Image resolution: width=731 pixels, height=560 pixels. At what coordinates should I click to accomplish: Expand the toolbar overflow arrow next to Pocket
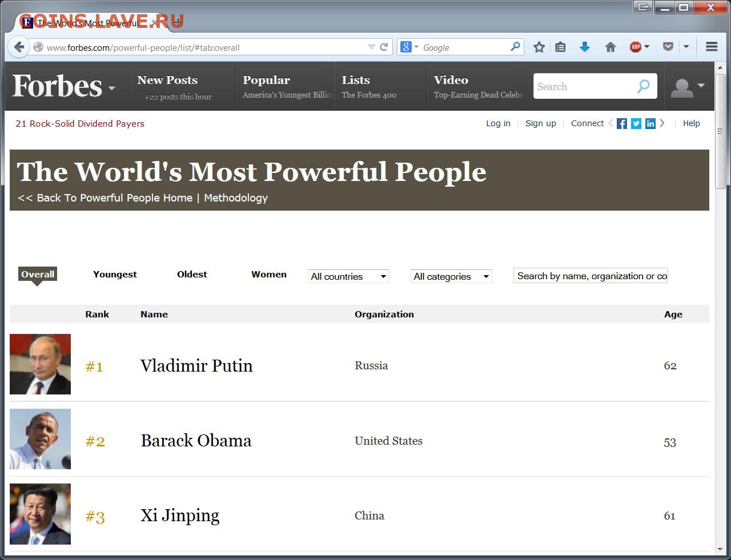coord(686,47)
